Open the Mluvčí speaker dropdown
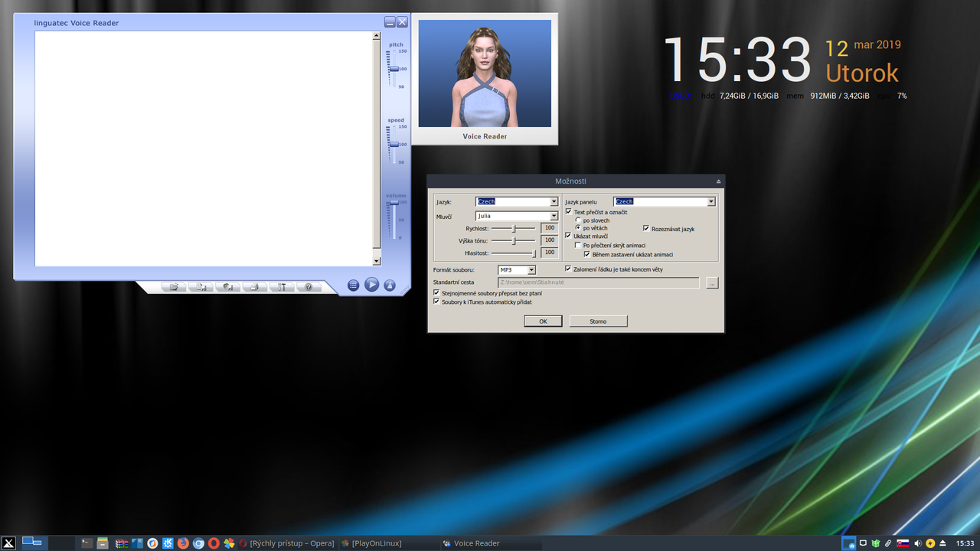980x551 pixels. point(517,217)
